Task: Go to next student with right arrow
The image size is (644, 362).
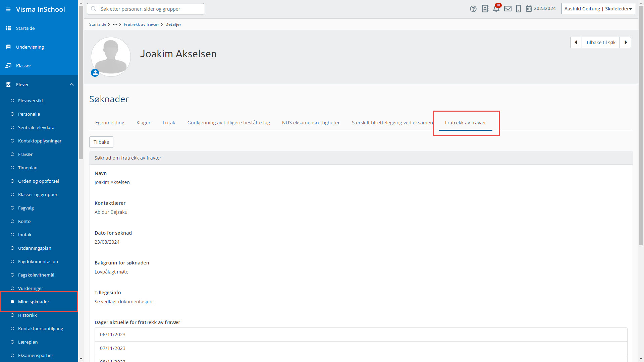Action: click(626, 43)
